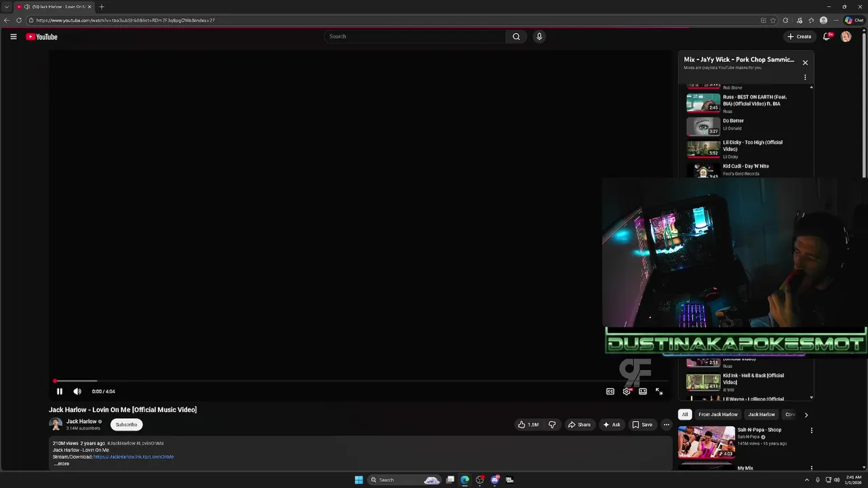Viewport: 868px width, 488px height.
Task: Click the Ask button
Action: [611, 425]
